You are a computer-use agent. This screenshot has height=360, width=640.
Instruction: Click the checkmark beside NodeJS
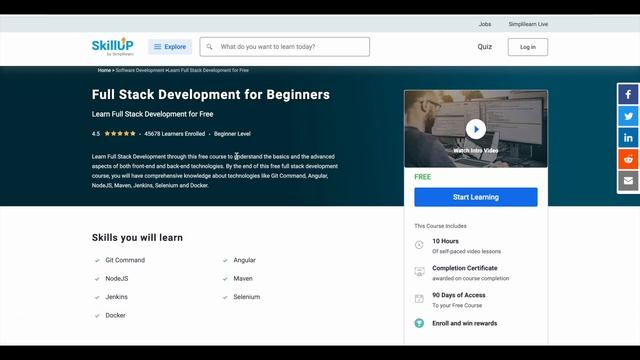coord(97,279)
